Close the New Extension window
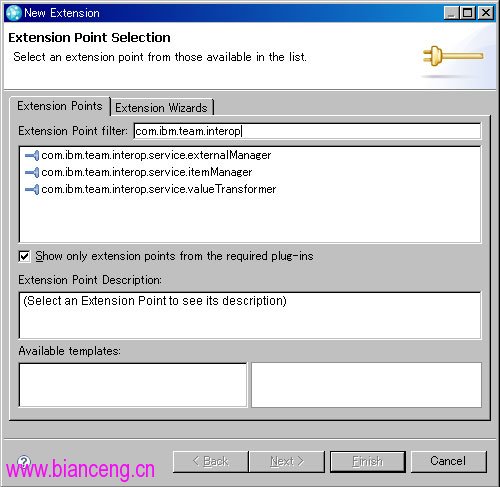 coord(486,13)
